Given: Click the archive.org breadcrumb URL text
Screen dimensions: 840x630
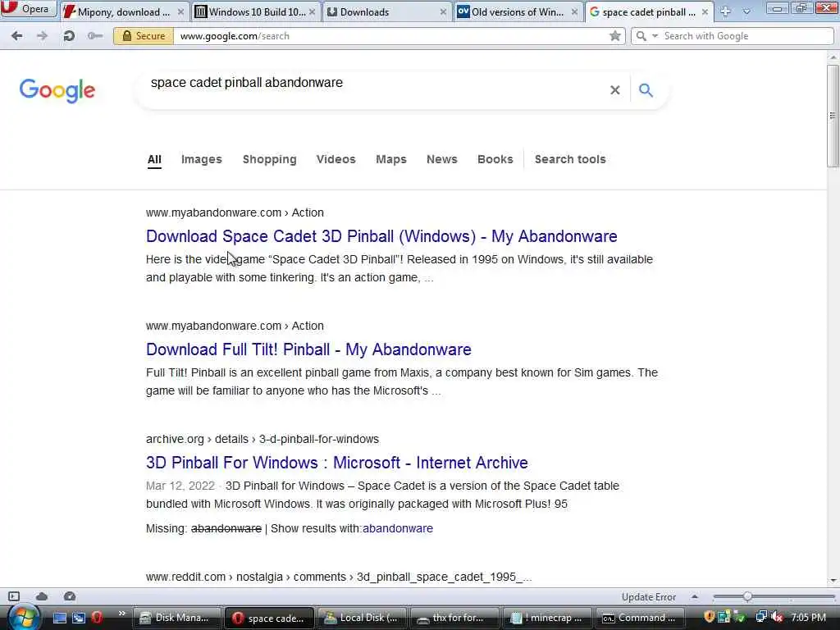Looking at the screenshot, I should pyautogui.click(x=262, y=439).
